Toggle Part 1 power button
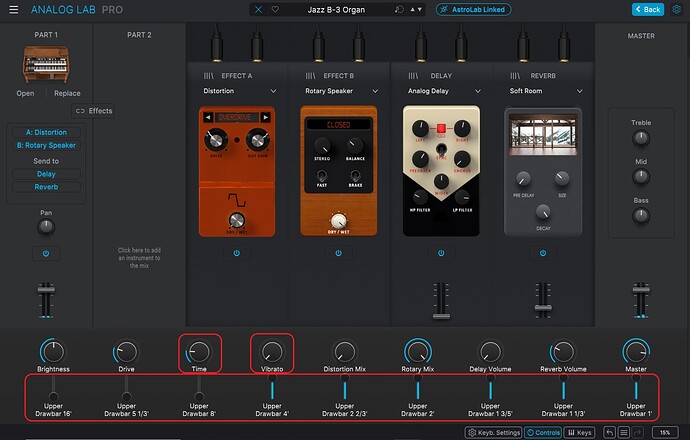 [46, 253]
